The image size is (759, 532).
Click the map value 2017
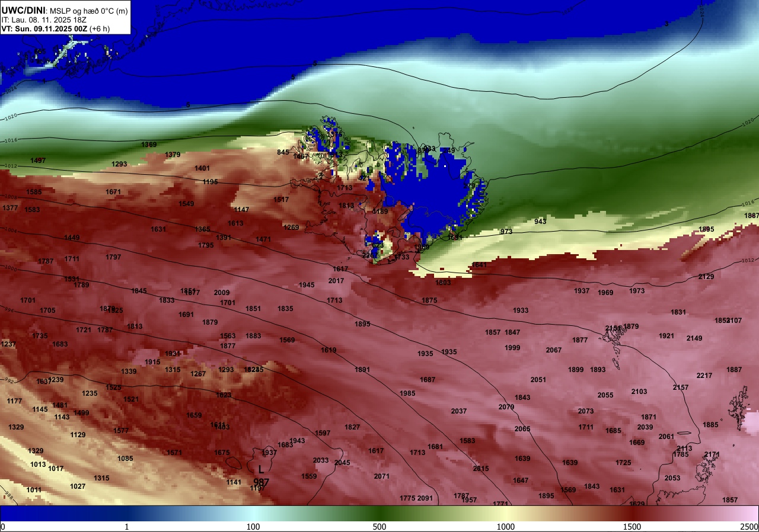pyautogui.click(x=336, y=281)
